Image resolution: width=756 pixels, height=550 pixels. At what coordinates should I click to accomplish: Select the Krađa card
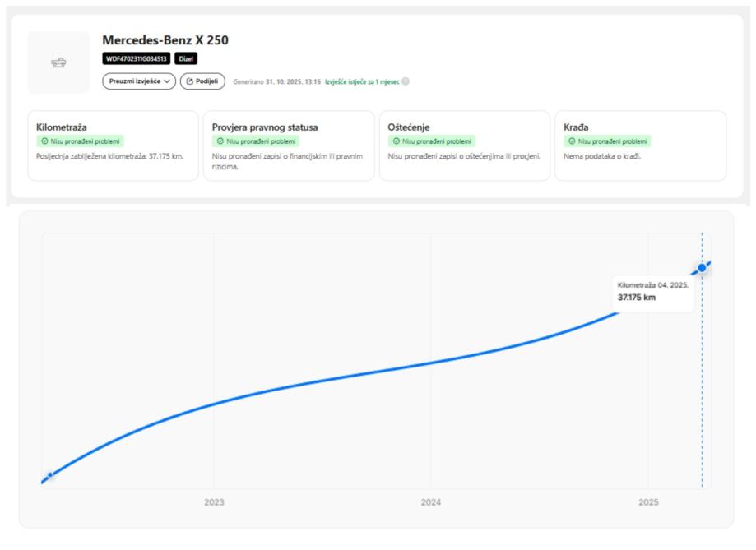(640, 146)
